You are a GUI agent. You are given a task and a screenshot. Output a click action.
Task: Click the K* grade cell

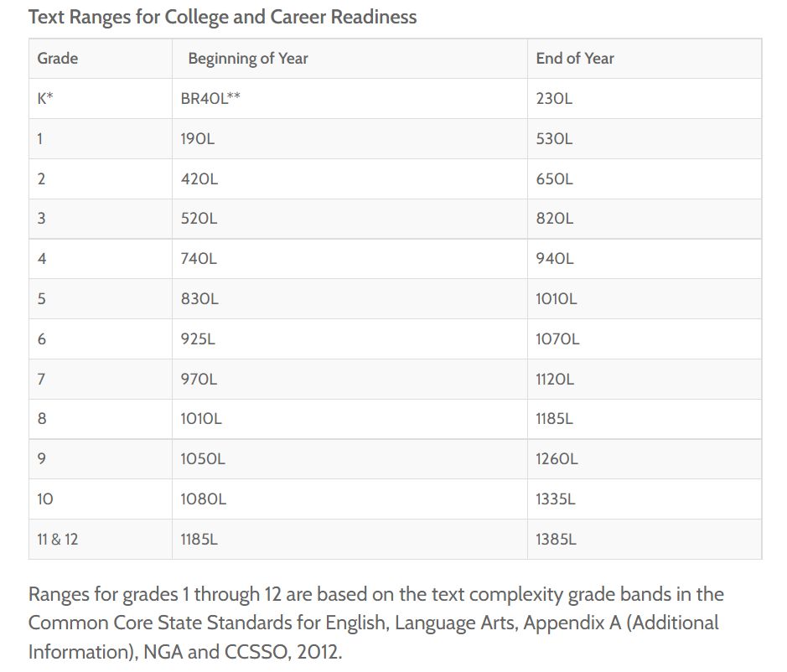click(46, 99)
